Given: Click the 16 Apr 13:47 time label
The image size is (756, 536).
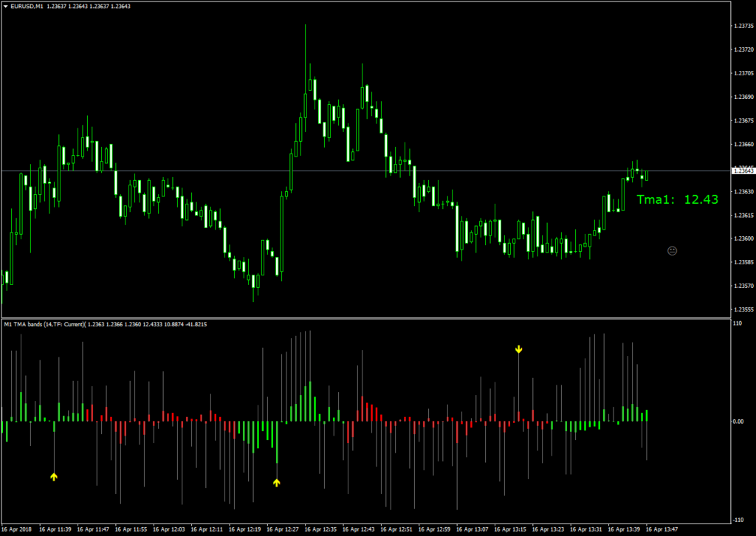Looking at the screenshot, I should tap(663, 529).
